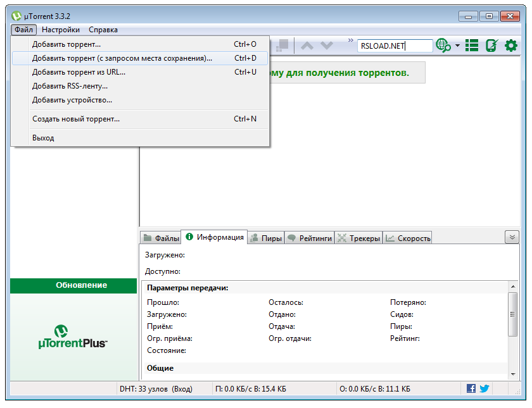The image size is (532, 408).
Task: Open the Twitter icon in status bar
Action: pos(484,388)
